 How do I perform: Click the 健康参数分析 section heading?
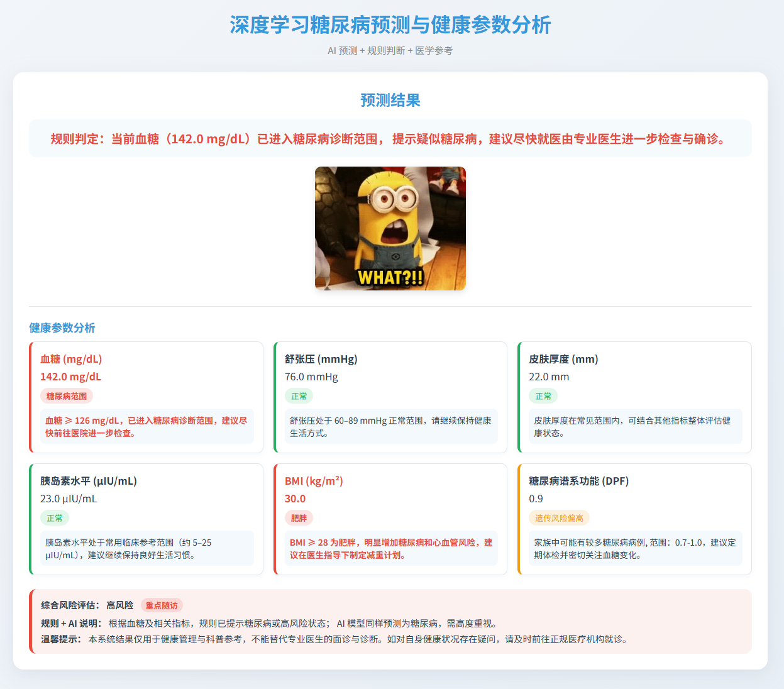62,328
